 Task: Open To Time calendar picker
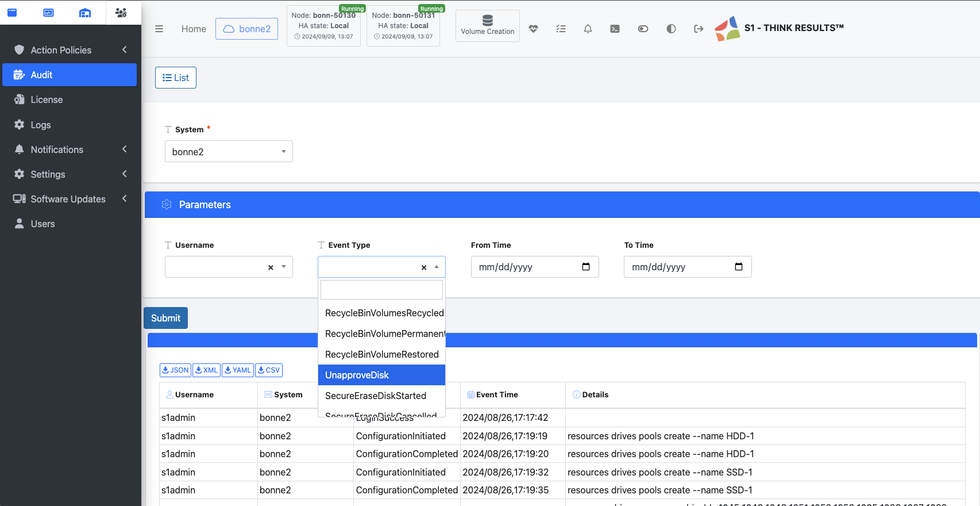739,267
